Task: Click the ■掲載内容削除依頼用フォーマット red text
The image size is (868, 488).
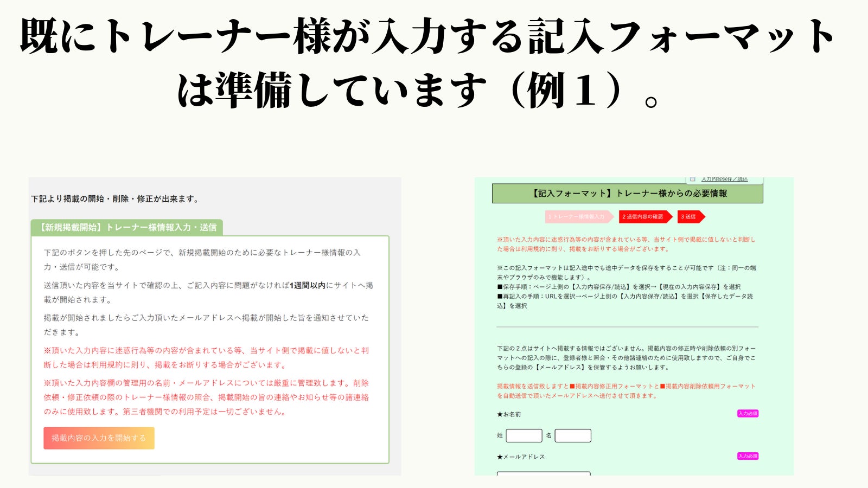Action: (707, 386)
